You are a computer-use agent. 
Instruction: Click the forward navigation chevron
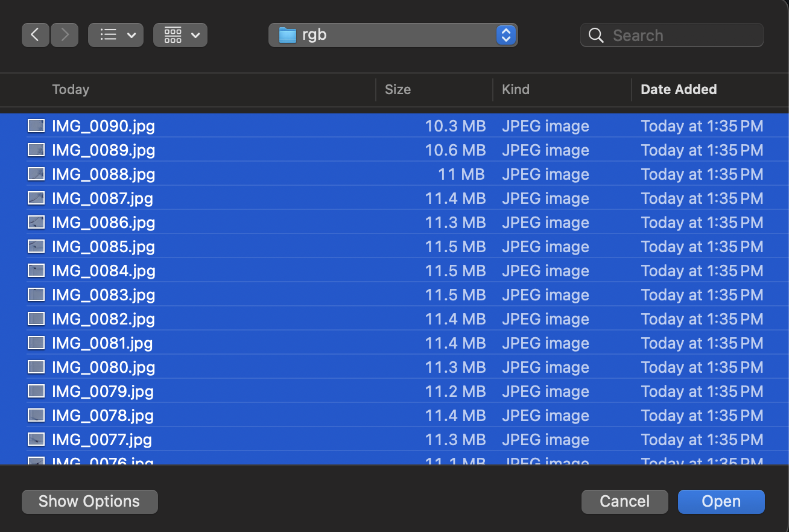click(65, 35)
